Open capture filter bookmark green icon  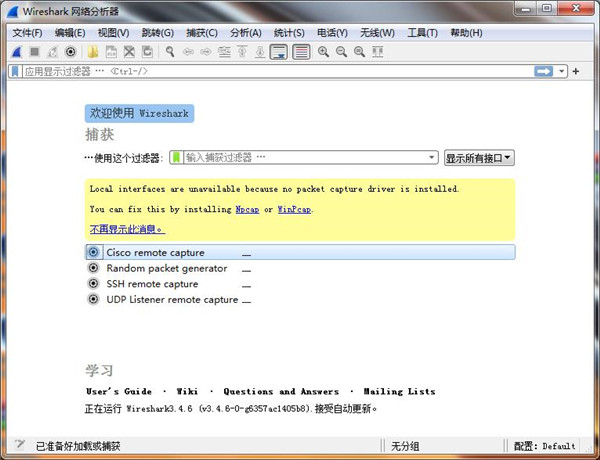coord(176,157)
